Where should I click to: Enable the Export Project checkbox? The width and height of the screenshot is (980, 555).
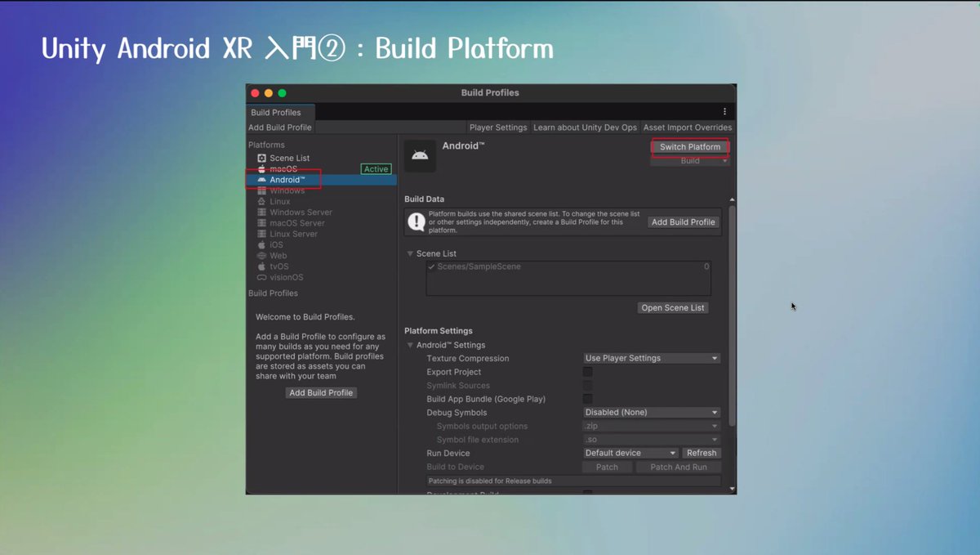(586, 371)
